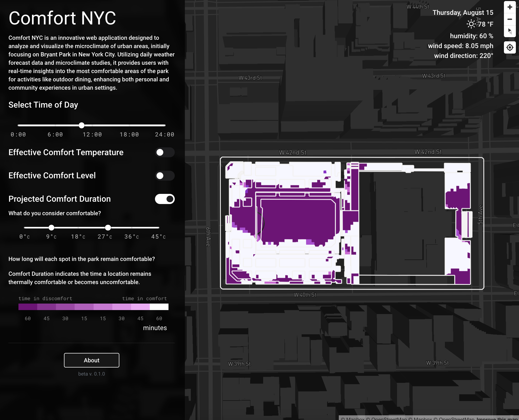Click the wind speed display 8.05 mph
519x420 pixels.
click(x=461, y=45)
